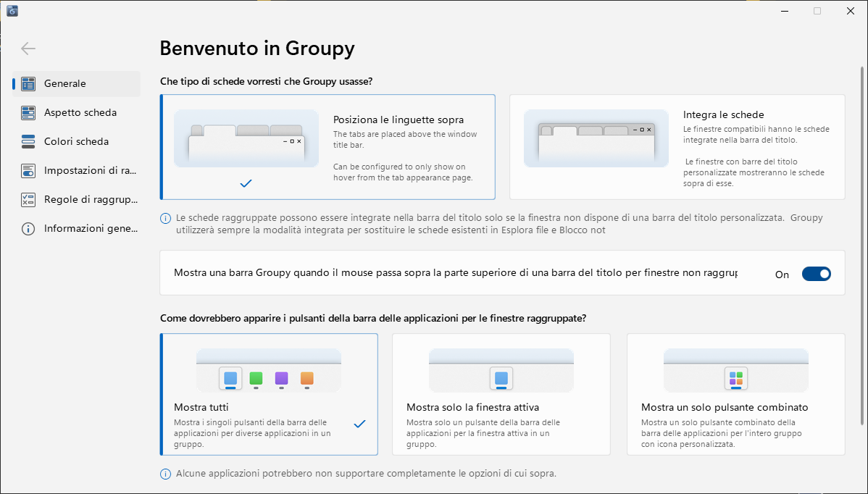The width and height of the screenshot is (868, 494).
Task: Click the Colori scheda sidebar icon
Action: (x=28, y=142)
